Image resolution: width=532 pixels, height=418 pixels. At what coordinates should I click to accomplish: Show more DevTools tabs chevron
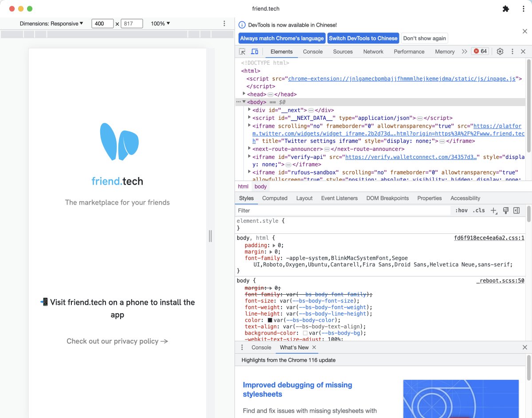coord(464,51)
